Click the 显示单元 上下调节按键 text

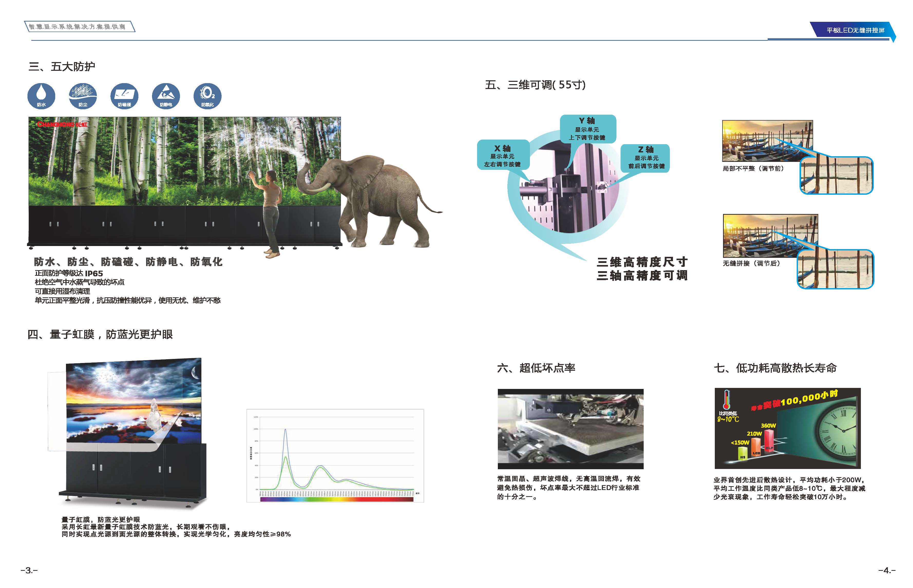point(587,134)
